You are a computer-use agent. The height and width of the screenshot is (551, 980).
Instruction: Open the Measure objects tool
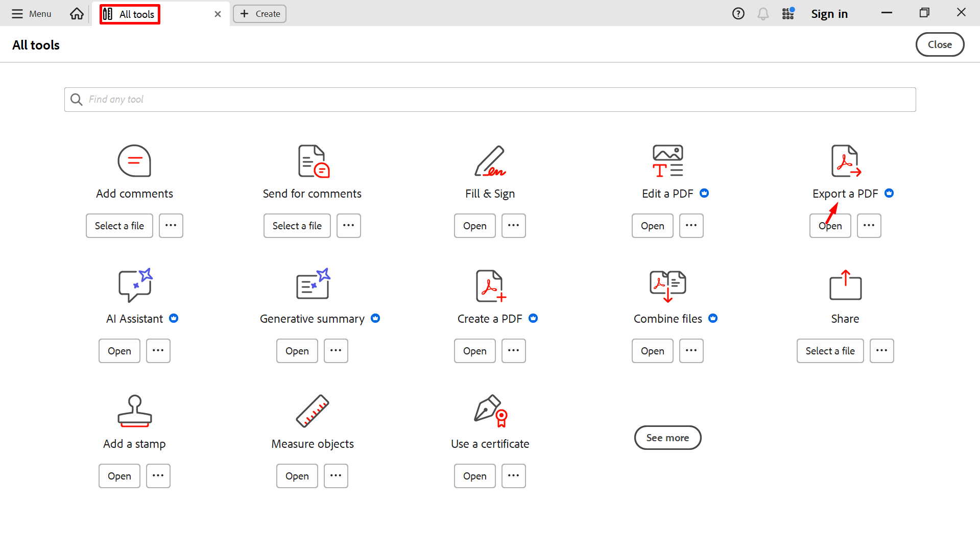pos(297,476)
